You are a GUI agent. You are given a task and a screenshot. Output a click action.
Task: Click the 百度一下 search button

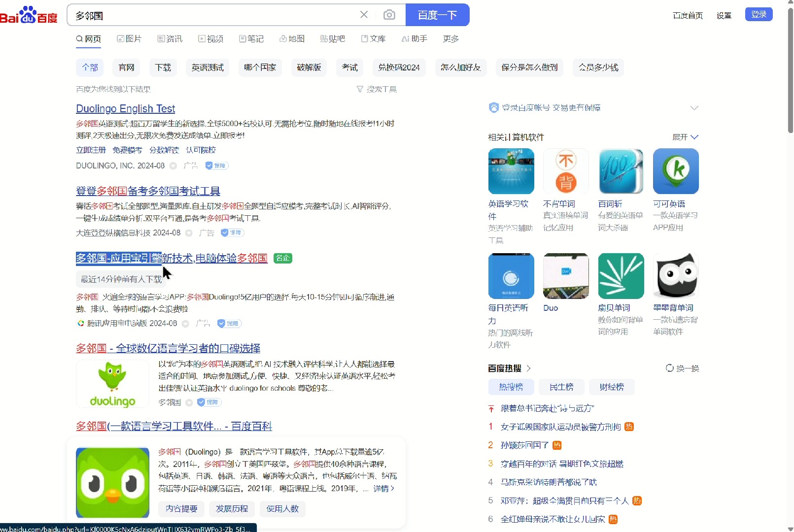[437, 15]
